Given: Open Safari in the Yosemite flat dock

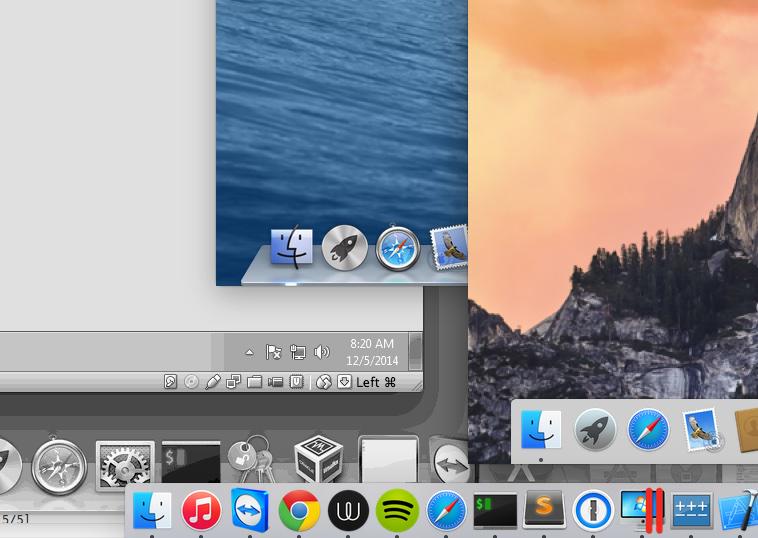Looking at the screenshot, I should pyautogui.click(x=648, y=429).
